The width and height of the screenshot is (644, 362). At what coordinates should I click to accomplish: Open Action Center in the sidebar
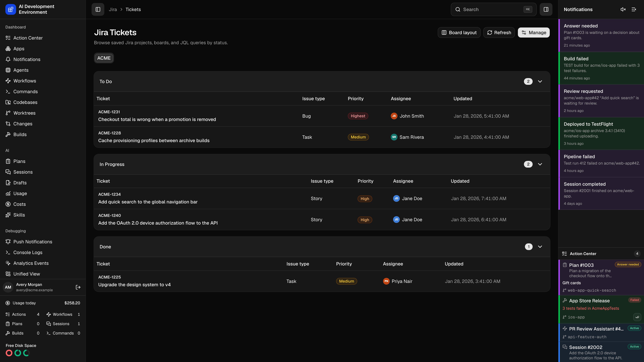click(x=43, y=38)
